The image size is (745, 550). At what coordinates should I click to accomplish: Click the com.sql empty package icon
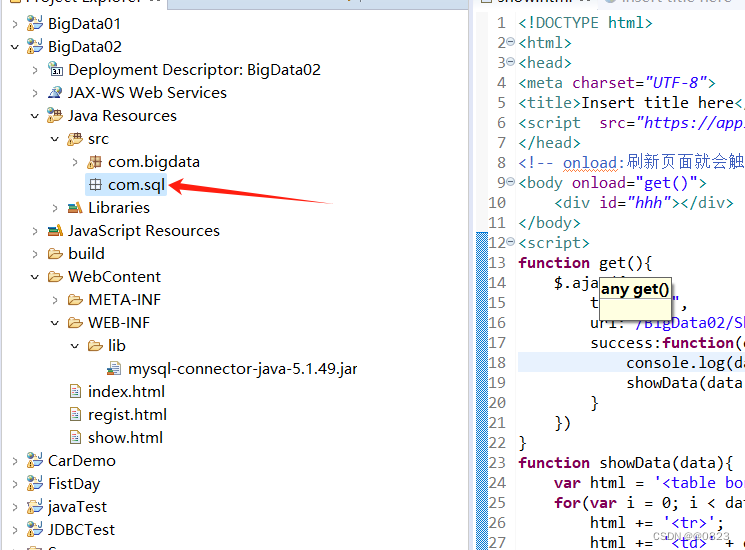[95, 184]
